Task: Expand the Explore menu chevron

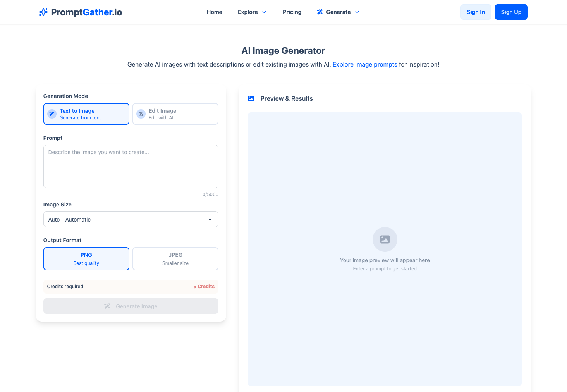Action: click(264, 12)
